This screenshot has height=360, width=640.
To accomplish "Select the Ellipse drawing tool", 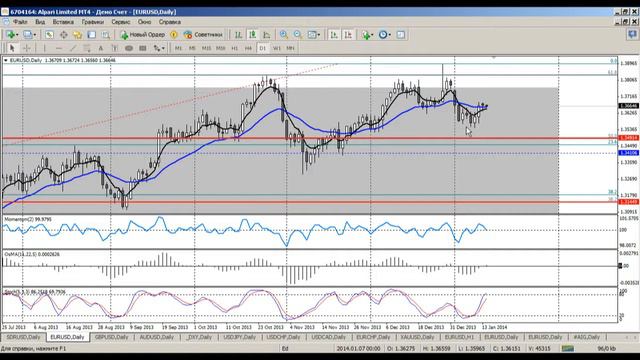I will tap(129, 48).
